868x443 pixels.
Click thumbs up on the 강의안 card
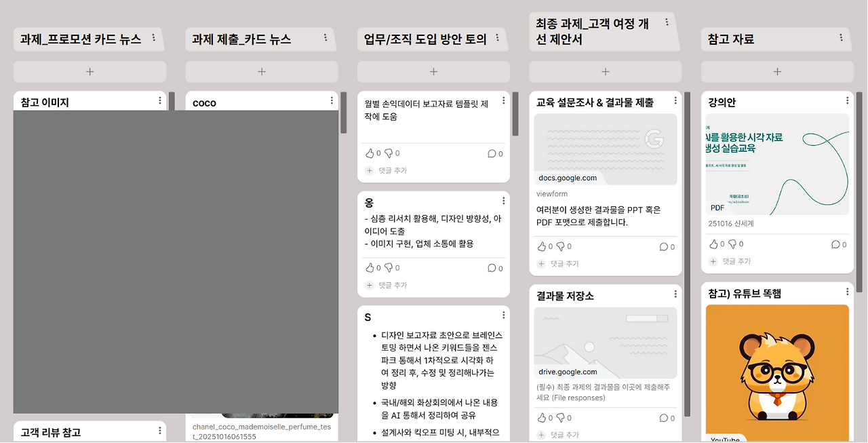pyautogui.click(x=713, y=244)
